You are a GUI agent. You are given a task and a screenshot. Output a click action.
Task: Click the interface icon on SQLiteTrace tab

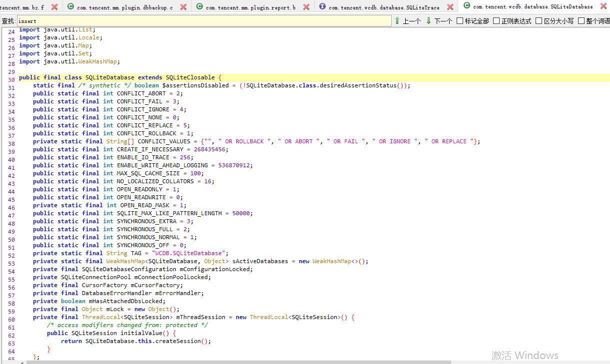(322, 7)
